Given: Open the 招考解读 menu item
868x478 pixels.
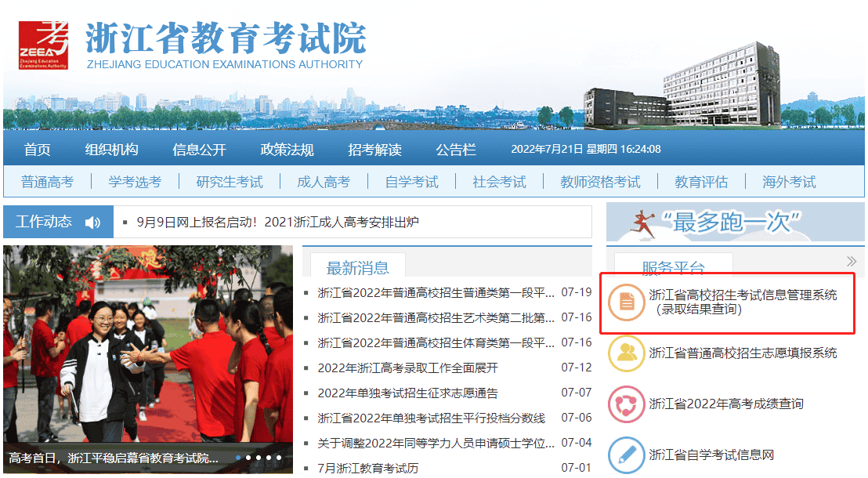Looking at the screenshot, I should 374,150.
